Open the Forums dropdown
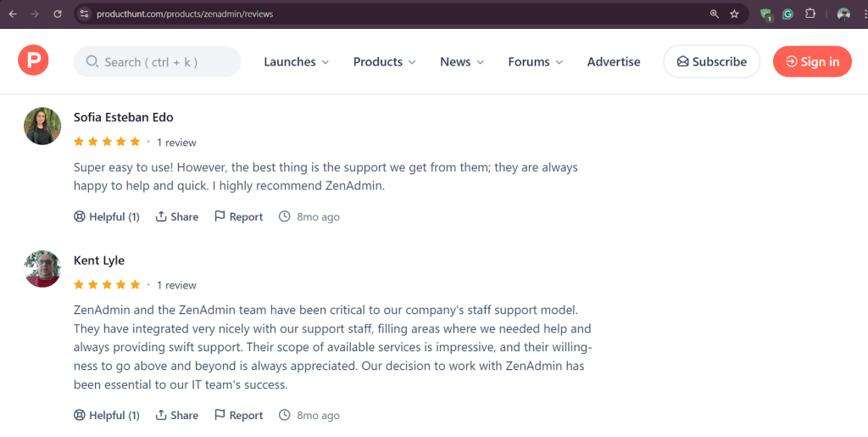The image size is (868, 437). tap(535, 62)
